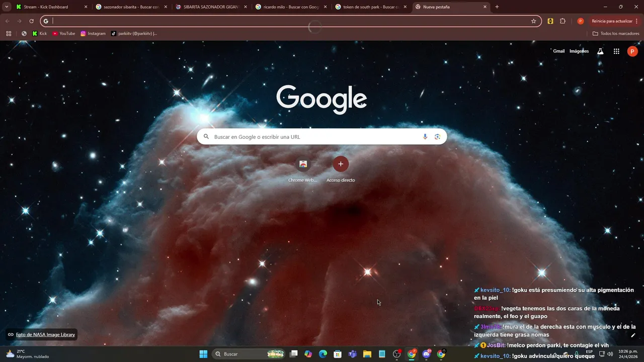The image size is (644, 362).
Task: Open the notepad app on the taskbar
Action: tap(382, 354)
